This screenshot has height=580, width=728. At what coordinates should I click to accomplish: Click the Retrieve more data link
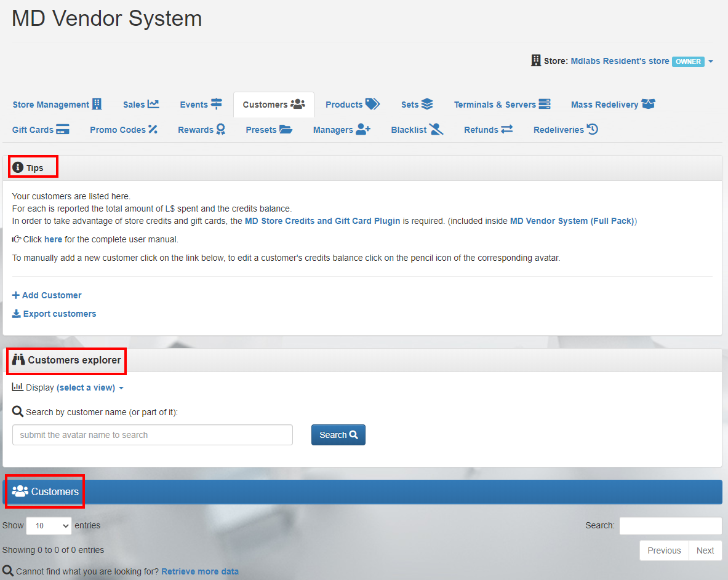tap(200, 571)
